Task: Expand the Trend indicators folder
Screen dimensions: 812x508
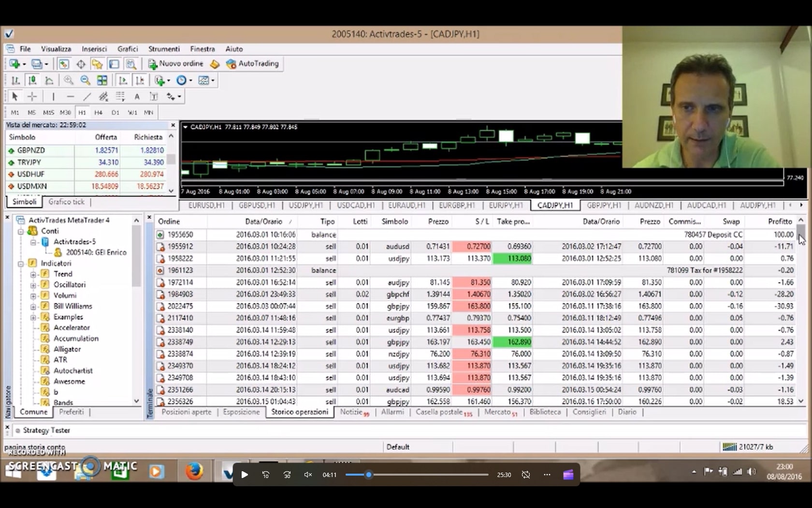Action: click(x=33, y=274)
